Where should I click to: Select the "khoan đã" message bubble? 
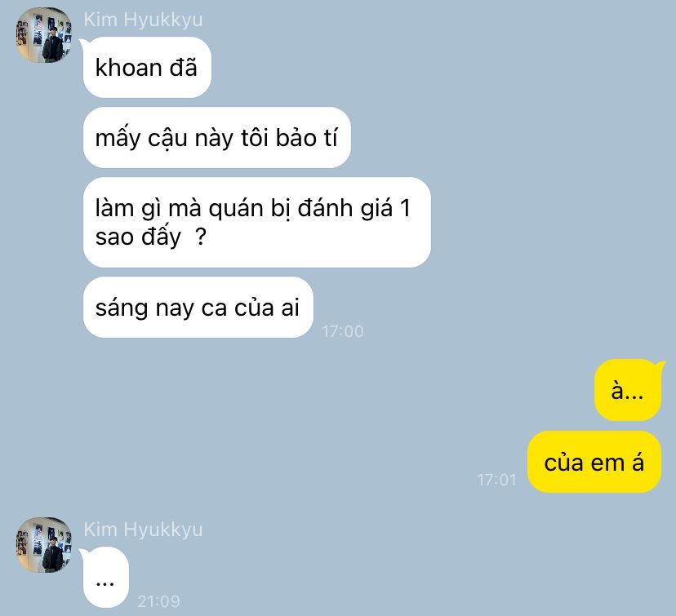147,67
